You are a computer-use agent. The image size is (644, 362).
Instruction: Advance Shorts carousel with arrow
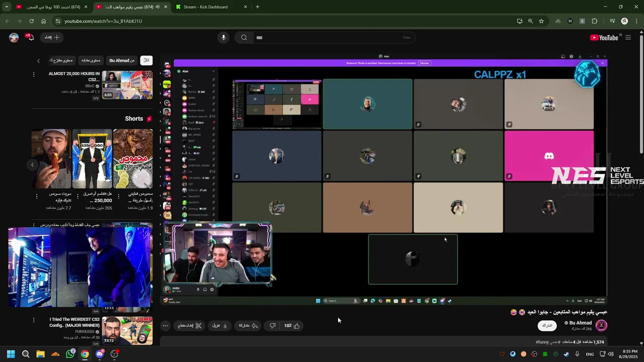(33, 165)
